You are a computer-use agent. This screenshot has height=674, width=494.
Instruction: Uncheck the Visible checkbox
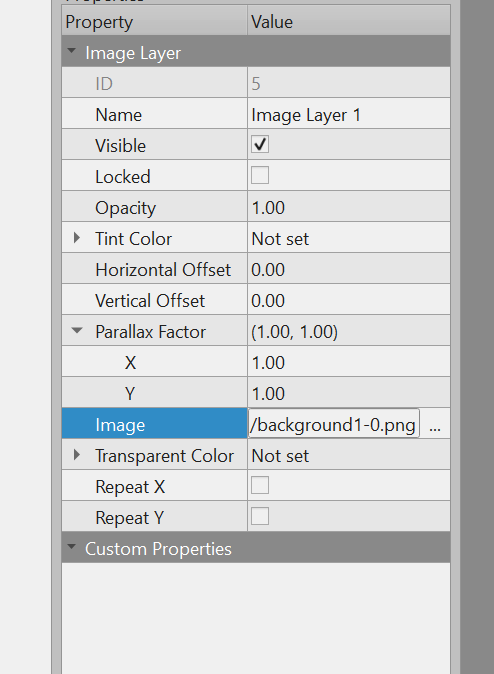pyautogui.click(x=260, y=144)
